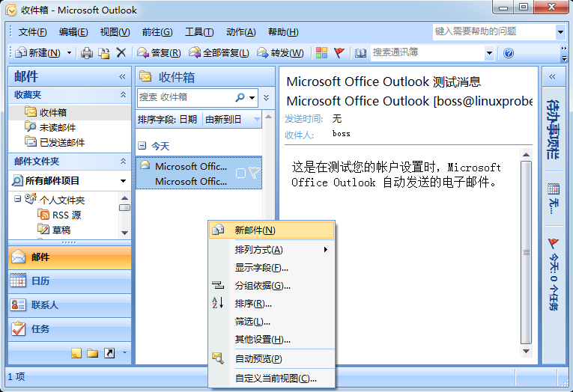The image size is (573, 392).
Task: Click the Reply (答复) toolbar button
Action: 159,53
